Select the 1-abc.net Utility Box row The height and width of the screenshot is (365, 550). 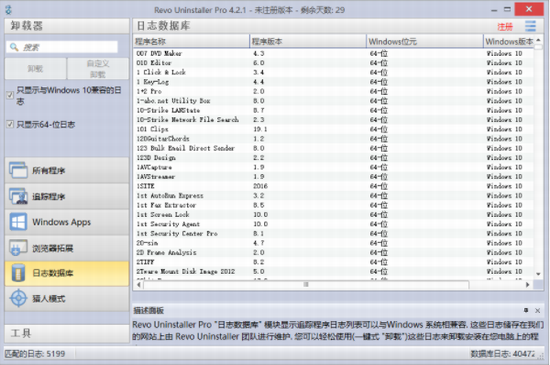click(333, 101)
